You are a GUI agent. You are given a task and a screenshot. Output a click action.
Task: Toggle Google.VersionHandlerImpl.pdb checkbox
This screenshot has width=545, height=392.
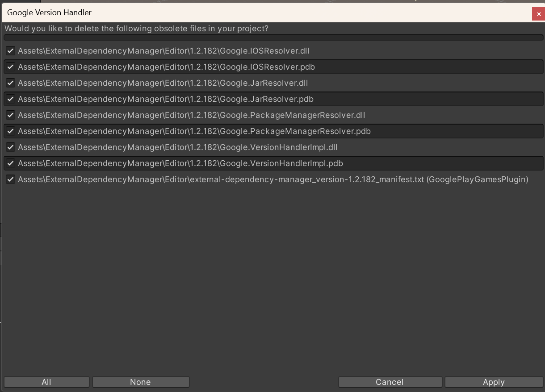tap(10, 163)
